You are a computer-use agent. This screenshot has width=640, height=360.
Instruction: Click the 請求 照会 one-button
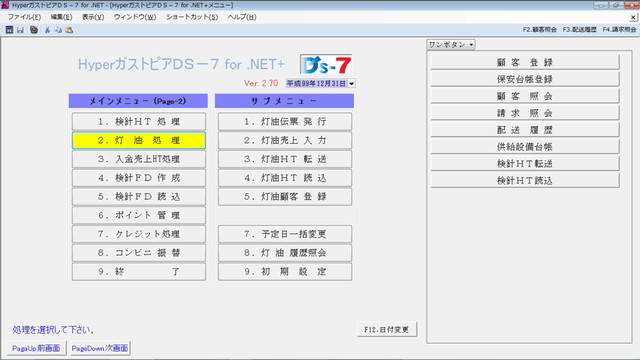click(524, 113)
